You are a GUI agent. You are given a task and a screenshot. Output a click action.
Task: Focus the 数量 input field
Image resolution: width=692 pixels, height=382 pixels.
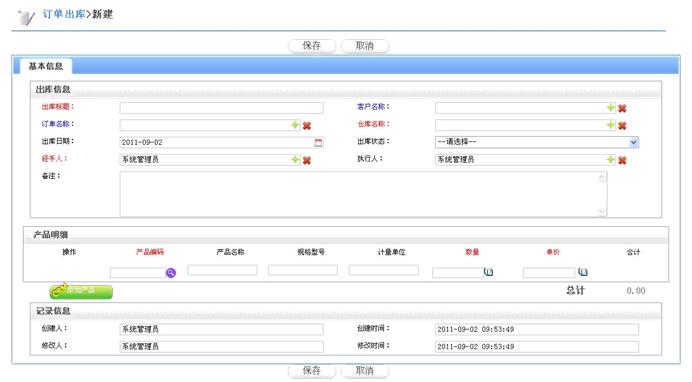coord(458,273)
